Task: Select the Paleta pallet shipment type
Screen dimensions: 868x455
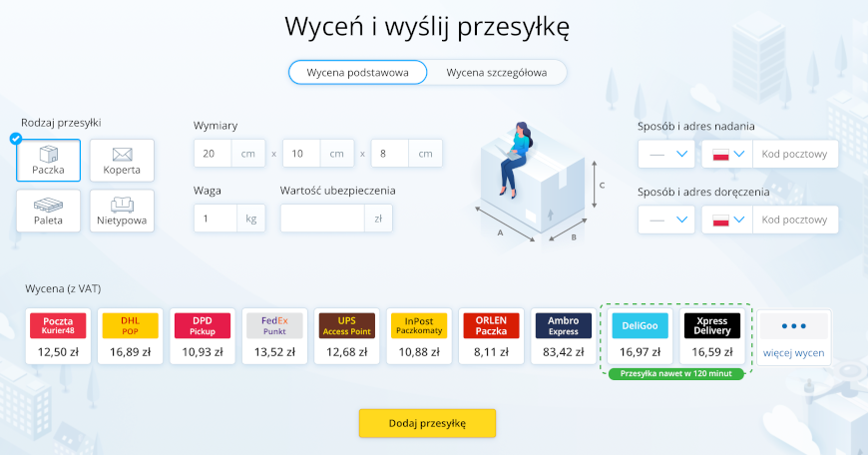Action: (48, 211)
